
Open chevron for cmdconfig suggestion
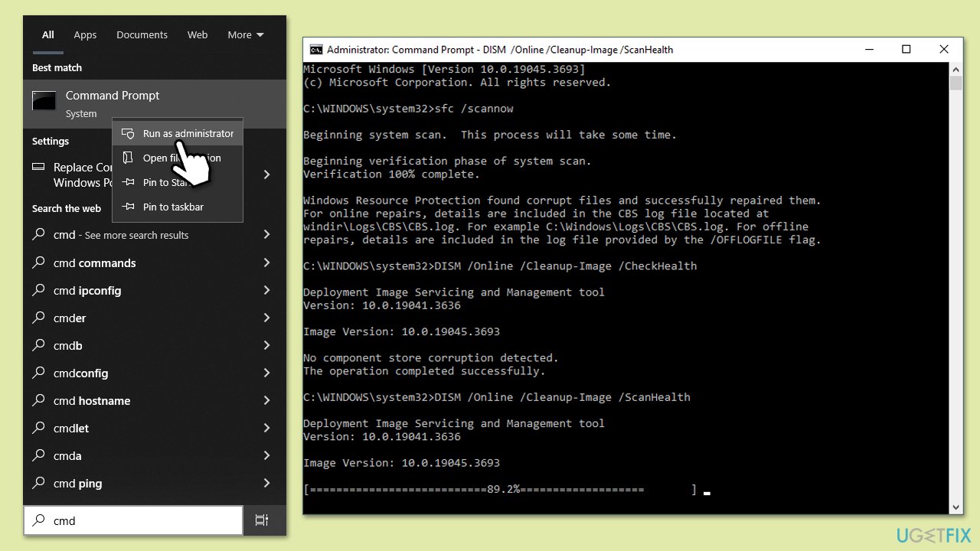point(266,373)
